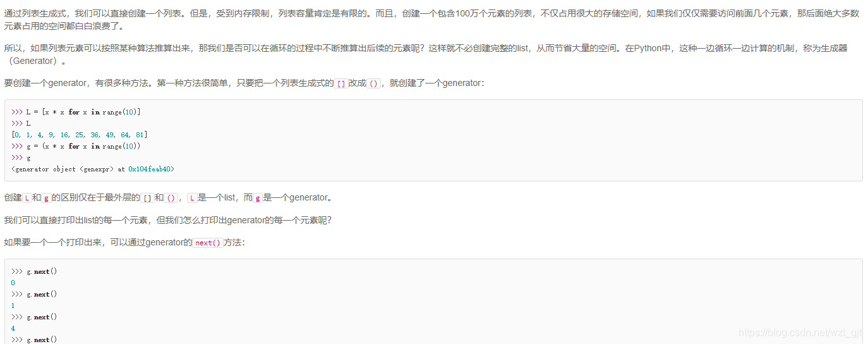Click the output value 4 in the lower code block

(13, 328)
